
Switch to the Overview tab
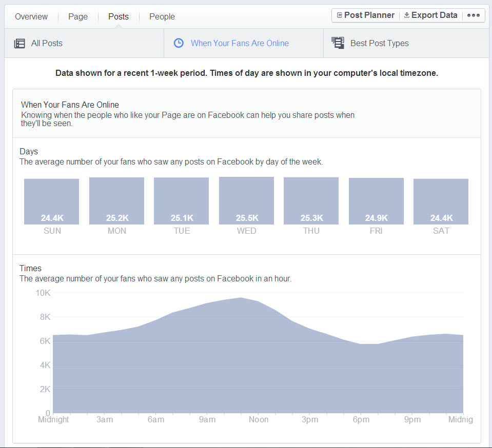pyautogui.click(x=31, y=16)
